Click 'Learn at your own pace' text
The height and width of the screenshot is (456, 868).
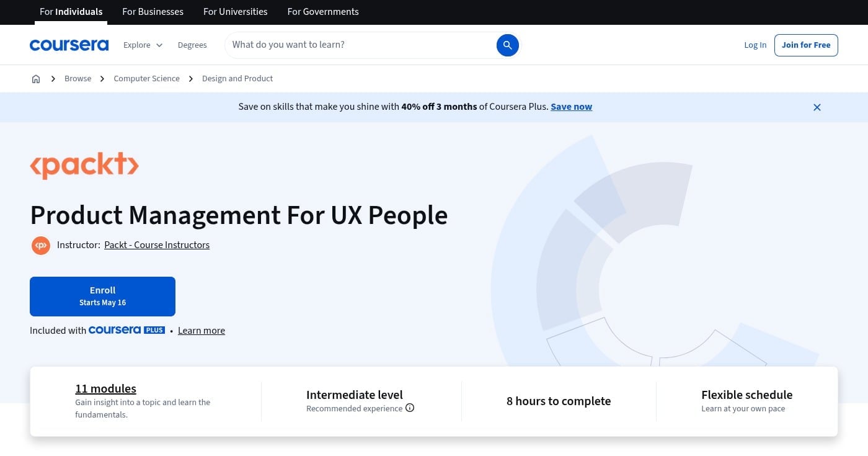point(743,408)
